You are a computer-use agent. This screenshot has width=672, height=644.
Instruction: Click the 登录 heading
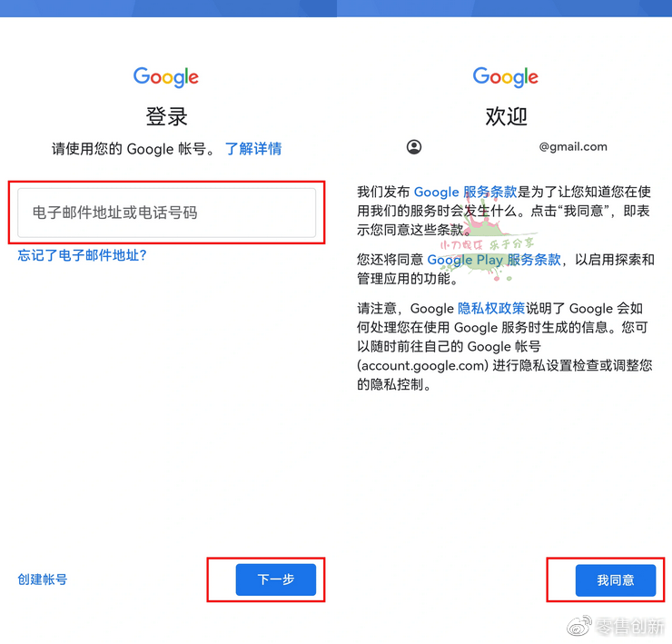[166, 116]
